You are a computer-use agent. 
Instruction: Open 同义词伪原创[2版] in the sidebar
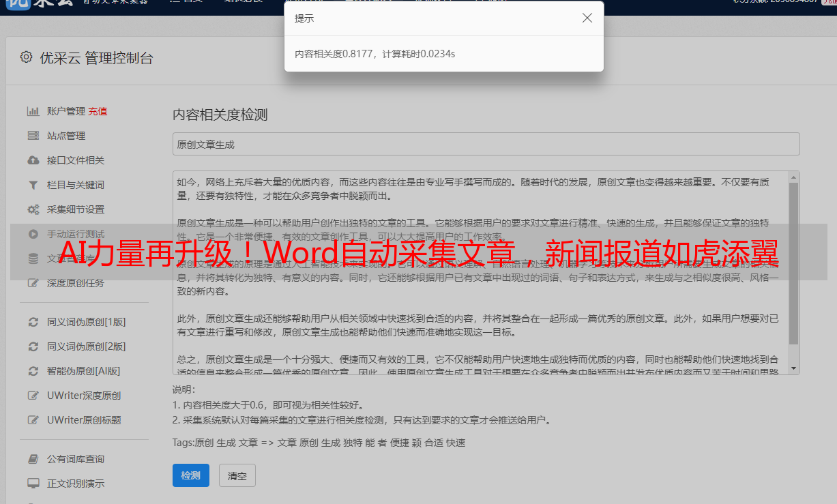pyautogui.click(x=86, y=346)
